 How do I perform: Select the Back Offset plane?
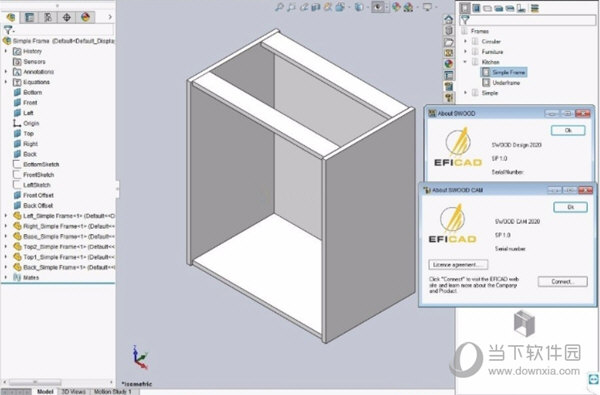(x=33, y=206)
